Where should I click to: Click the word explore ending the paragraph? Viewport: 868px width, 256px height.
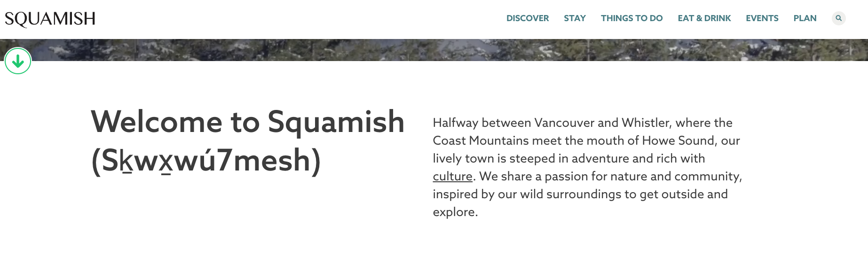453,212
